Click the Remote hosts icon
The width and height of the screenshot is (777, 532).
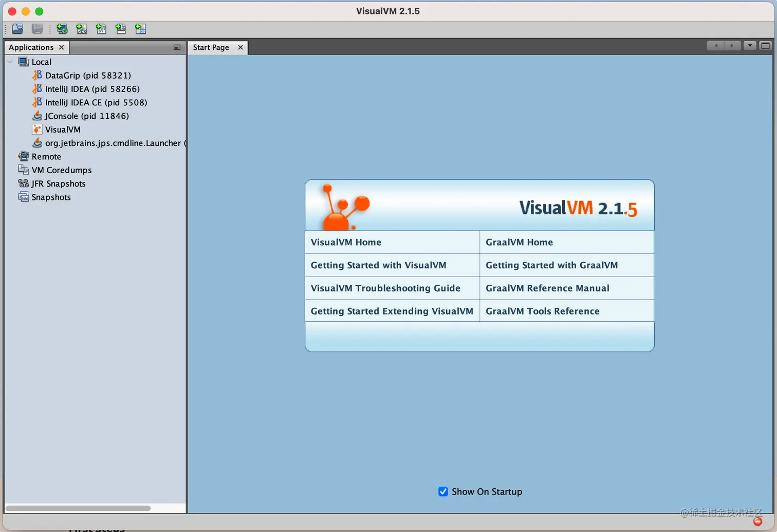point(24,156)
